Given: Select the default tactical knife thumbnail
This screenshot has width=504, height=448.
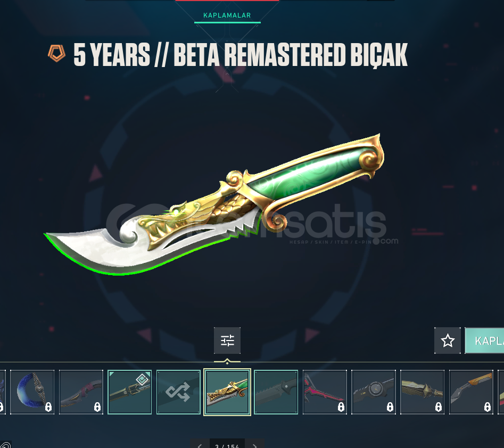Looking at the screenshot, I should point(276,392).
